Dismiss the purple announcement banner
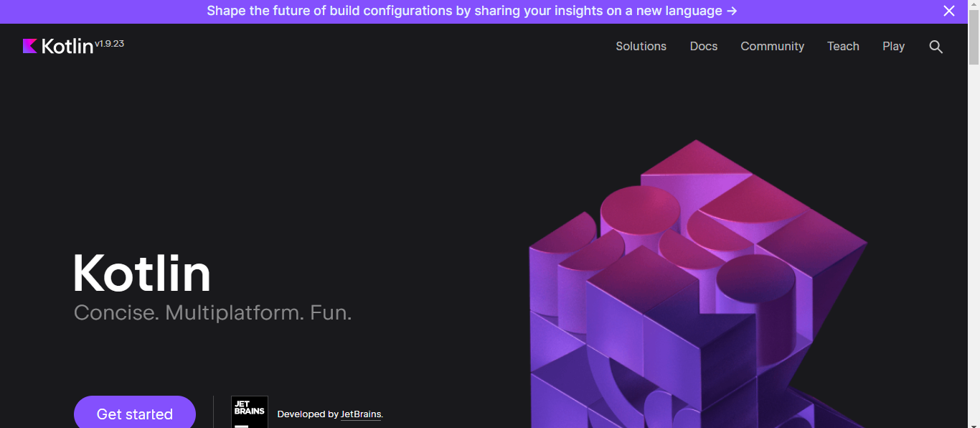 pos(948,11)
